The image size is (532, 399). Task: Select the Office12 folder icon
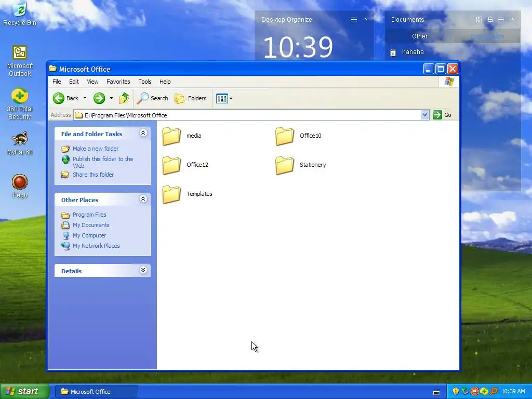[x=171, y=165]
